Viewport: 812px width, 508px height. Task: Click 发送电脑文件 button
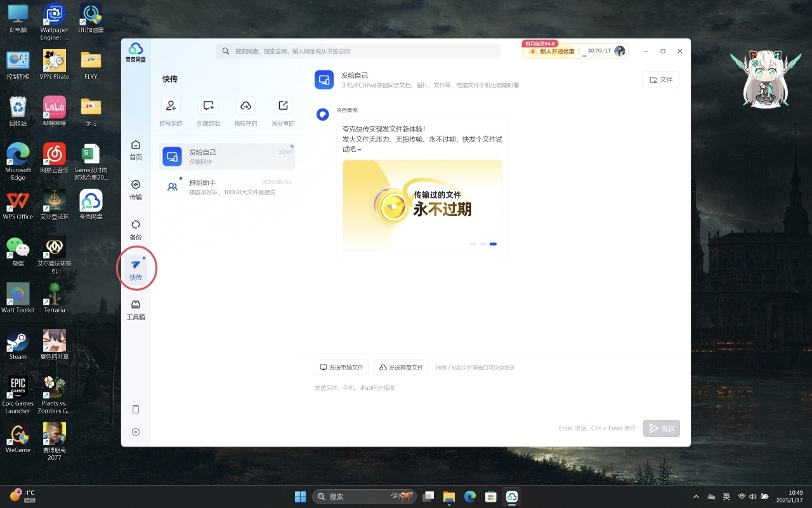tap(341, 368)
